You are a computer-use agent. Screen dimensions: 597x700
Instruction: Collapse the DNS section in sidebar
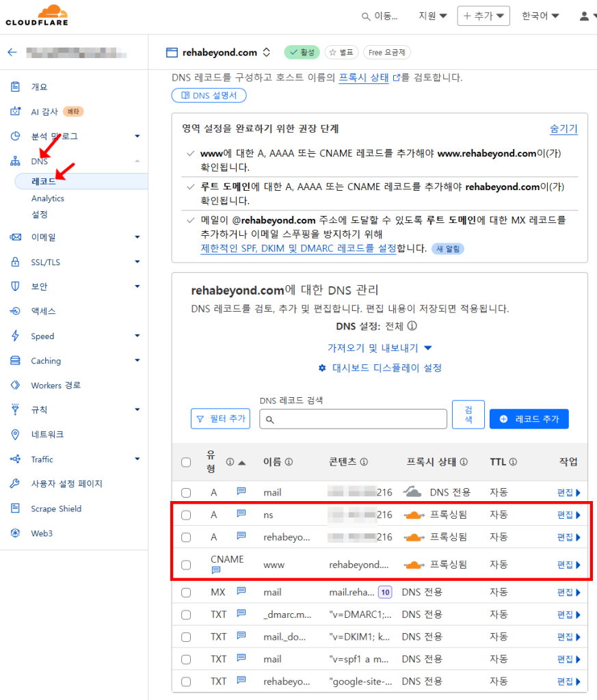[137, 161]
